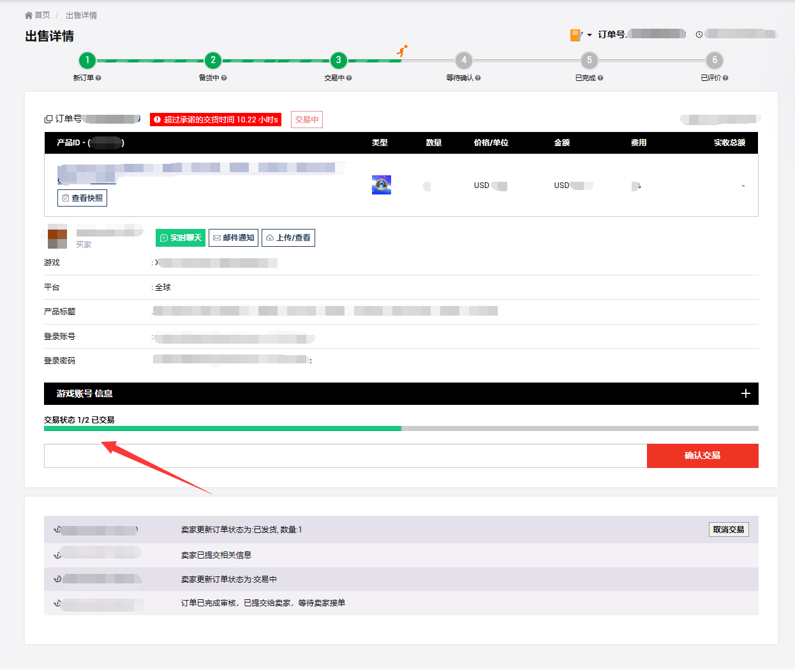
Task: Click 邮件通知 email notification button
Action: click(x=234, y=238)
